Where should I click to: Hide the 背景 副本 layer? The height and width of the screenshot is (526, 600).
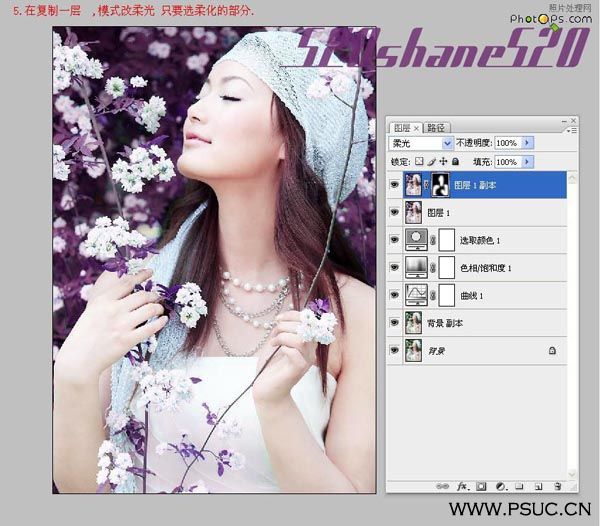(394, 322)
